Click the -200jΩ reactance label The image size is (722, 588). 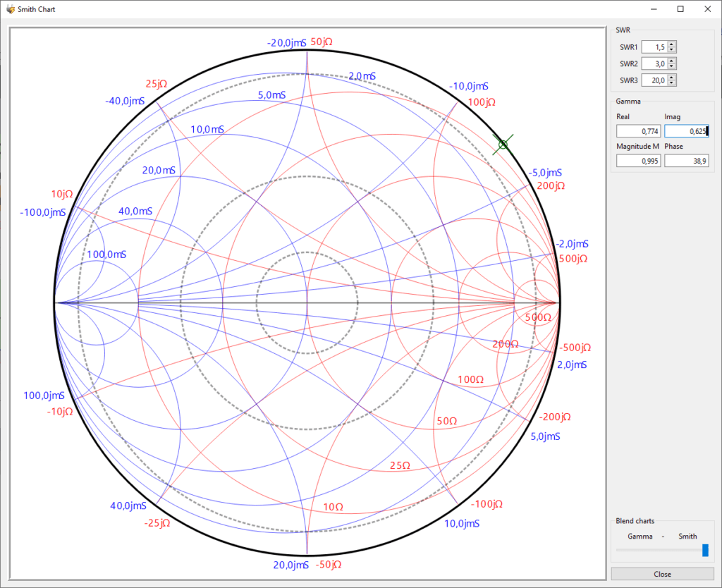coord(555,417)
